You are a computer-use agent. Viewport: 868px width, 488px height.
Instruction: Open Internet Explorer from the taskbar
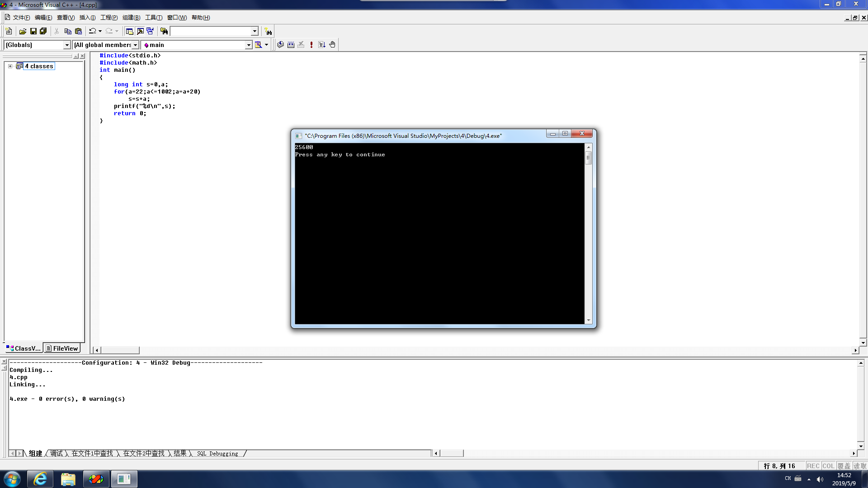40,479
